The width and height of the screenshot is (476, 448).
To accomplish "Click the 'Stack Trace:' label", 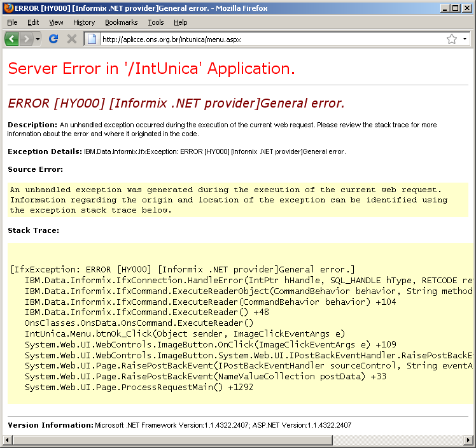I will point(33,230).
